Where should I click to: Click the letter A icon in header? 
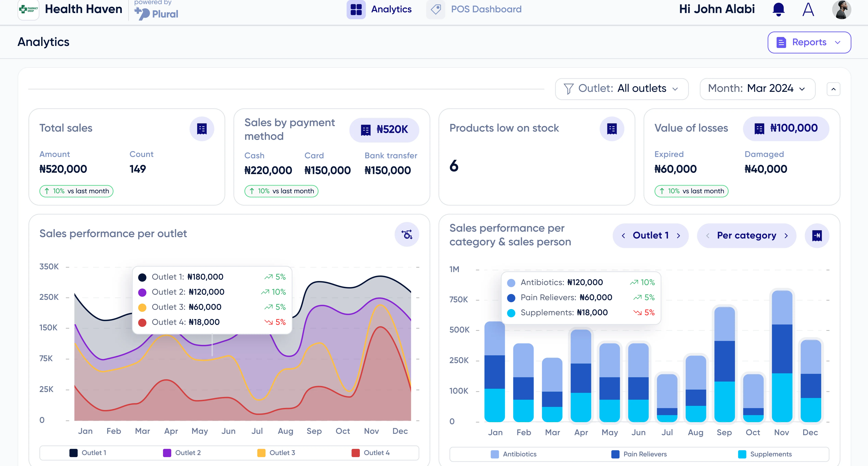pyautogui.click(x=808, y=9)
